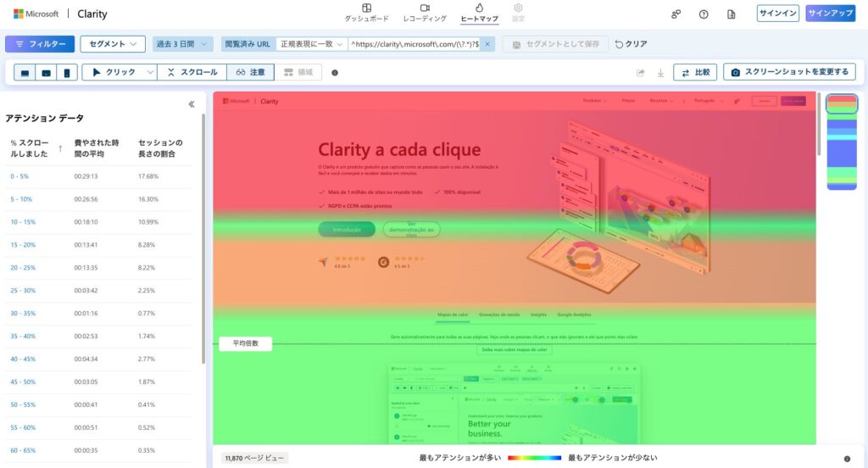The height and width of the screenshot is (468, 868).
Task: Open the 正規表現に一致 match type dropdown
Action: click(312, 44)
